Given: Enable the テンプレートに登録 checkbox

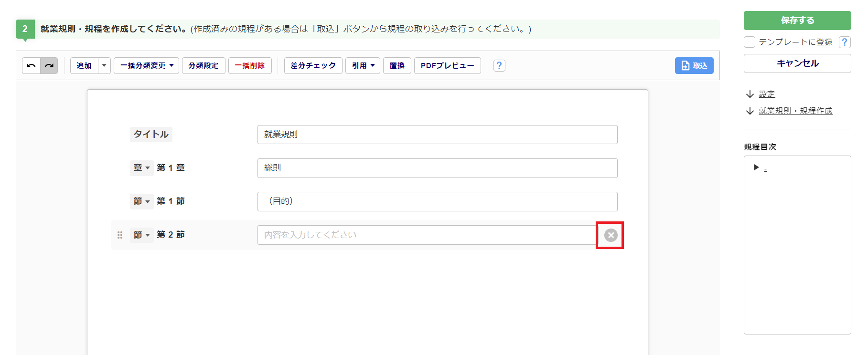Looking at the screenshot, I should (750, 42).
